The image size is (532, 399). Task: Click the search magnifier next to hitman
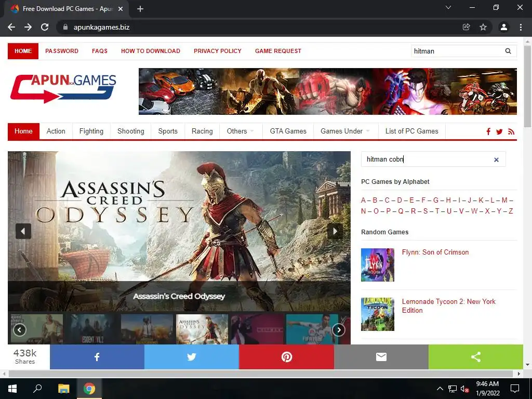point(508,51)
